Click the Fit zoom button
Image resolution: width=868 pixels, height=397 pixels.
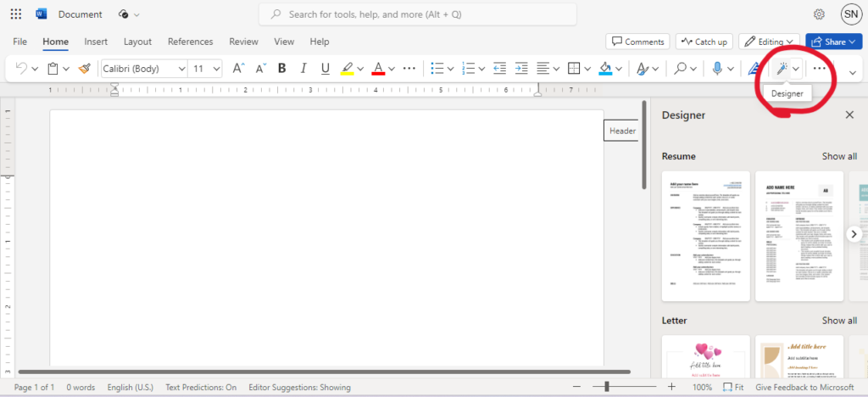point(733,387)
